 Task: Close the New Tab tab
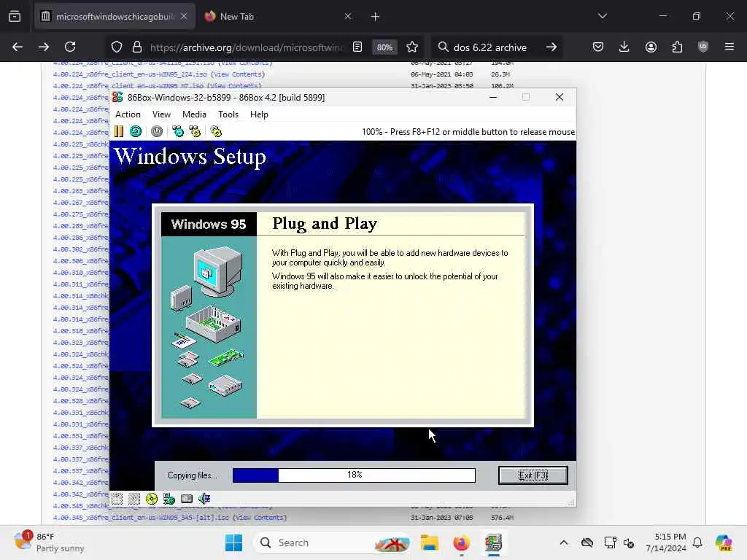348,17
